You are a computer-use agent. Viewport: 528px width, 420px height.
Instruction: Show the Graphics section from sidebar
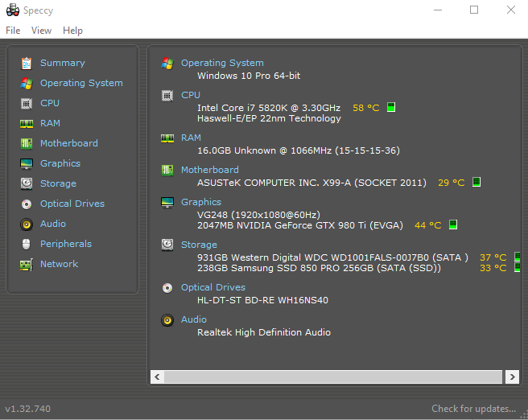pos(60,163)
